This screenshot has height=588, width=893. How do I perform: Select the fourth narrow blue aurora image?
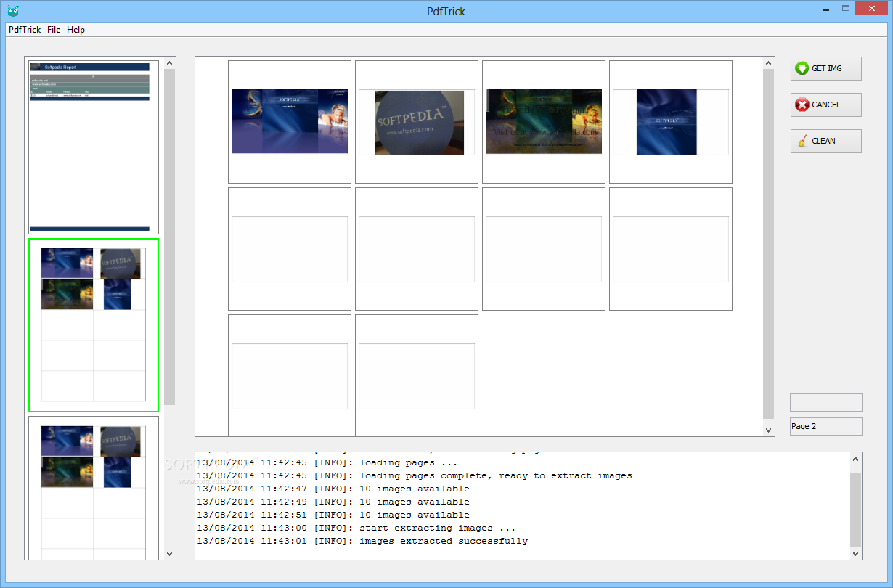click(671, 122)
